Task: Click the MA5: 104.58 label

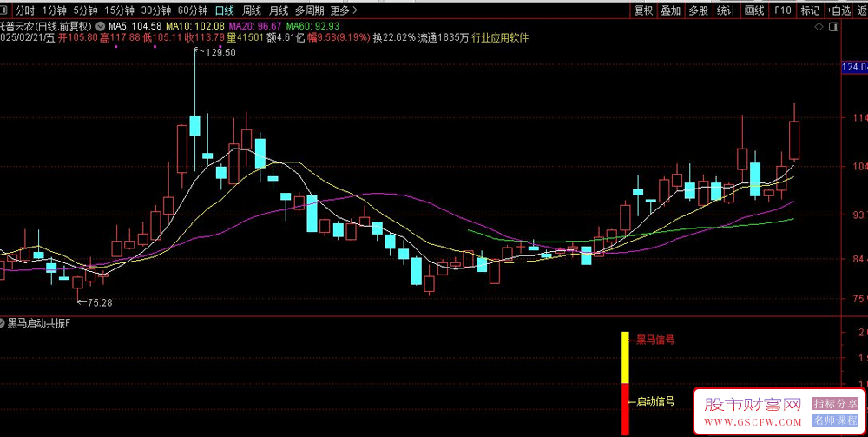Action: (x=135, y=25)
